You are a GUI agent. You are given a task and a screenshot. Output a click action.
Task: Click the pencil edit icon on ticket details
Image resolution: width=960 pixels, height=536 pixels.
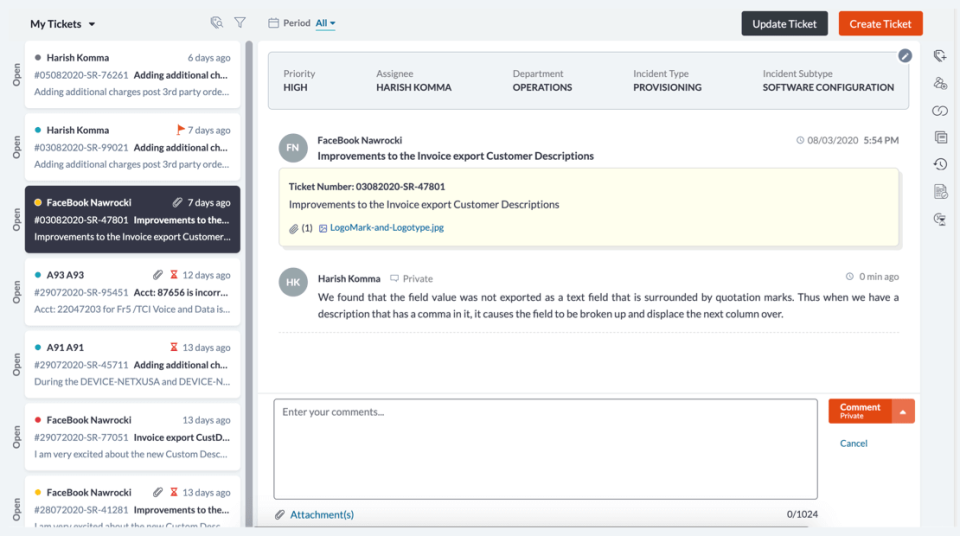pos(905,56)
